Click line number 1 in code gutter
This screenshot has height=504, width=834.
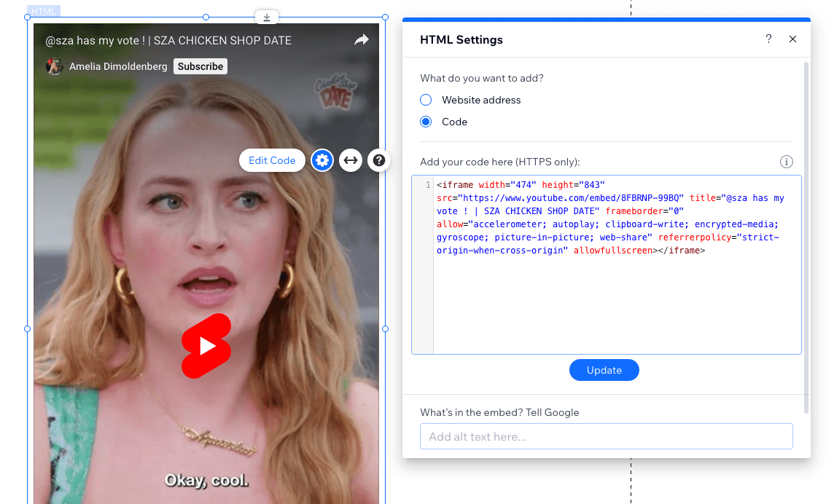point(428,185)
